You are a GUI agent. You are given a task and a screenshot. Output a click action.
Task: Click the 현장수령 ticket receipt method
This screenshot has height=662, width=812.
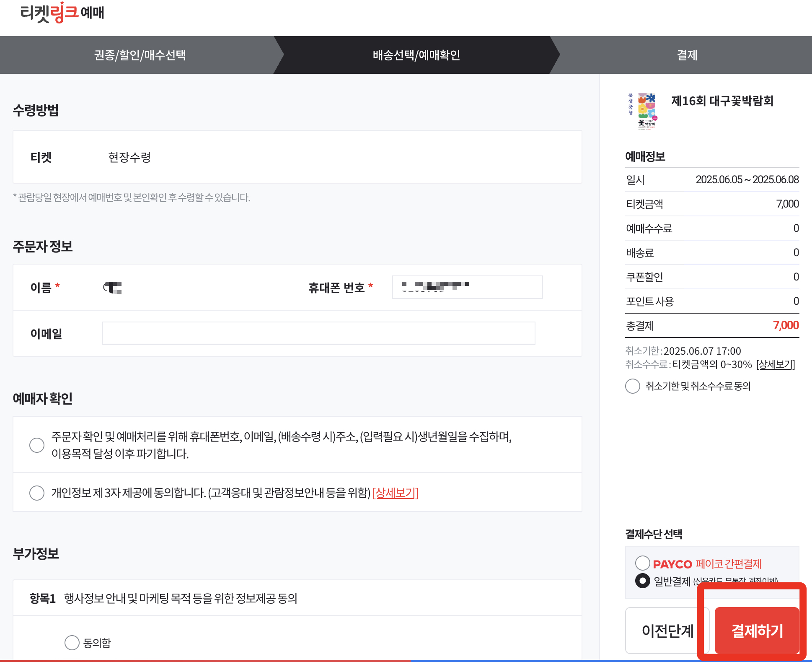click(130, 157)
